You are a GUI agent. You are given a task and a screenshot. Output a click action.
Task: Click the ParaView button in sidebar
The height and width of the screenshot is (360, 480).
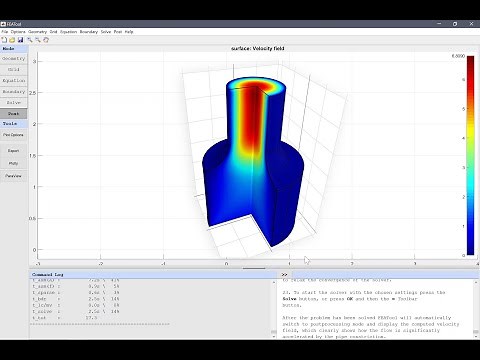(x=14, y=176)
